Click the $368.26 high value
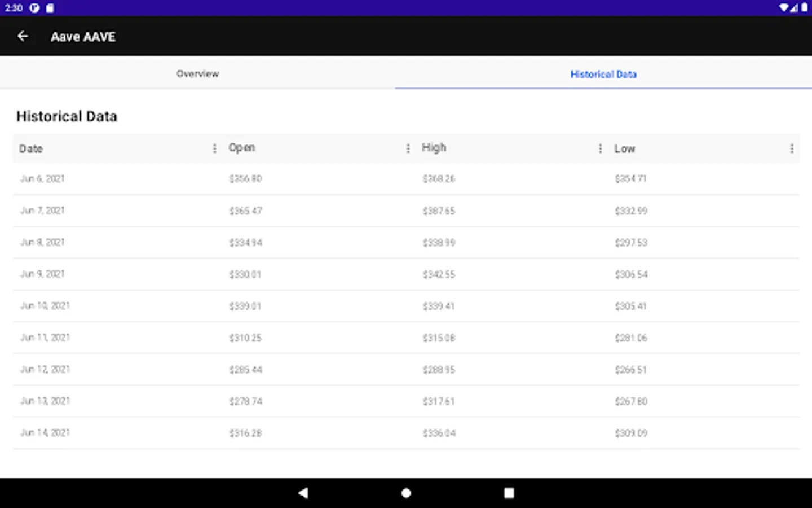Viewport: 812px width, 508px height. tap(439, 179)
